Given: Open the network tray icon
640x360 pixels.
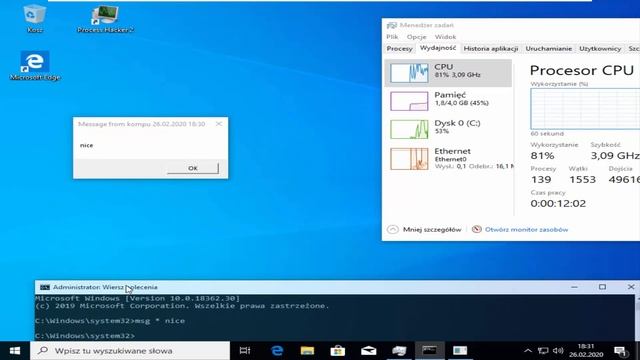Looking at the screenshot, I should click(543, 351).
